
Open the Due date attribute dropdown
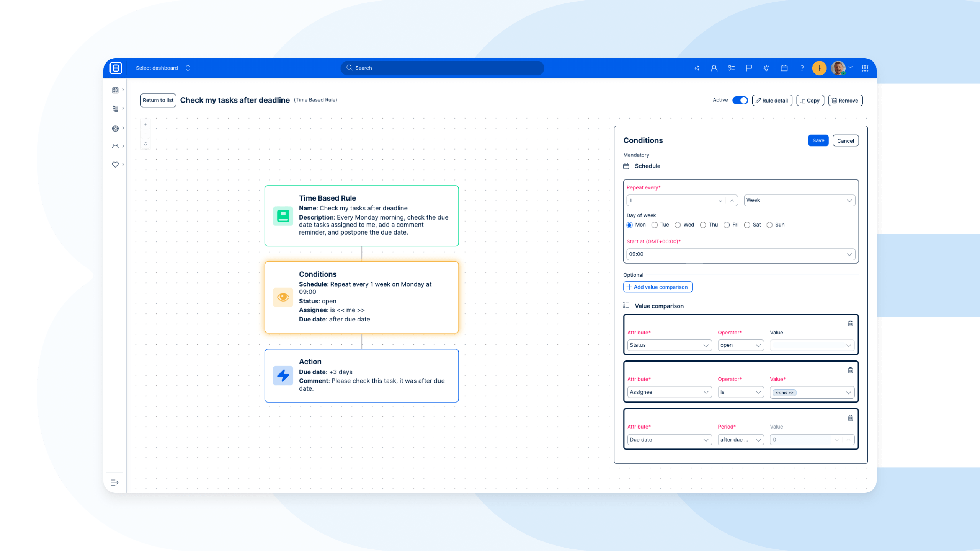tap(670, 440)
